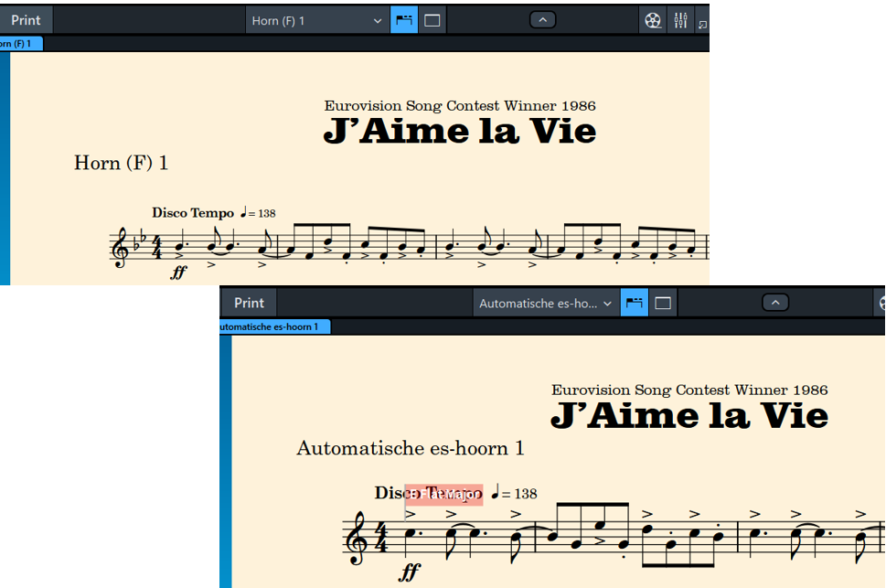Click the Automatische es-hoorn 1 instrument label on the score
The width and height of the screenshot is (886, 588).
tap(411, 448)
